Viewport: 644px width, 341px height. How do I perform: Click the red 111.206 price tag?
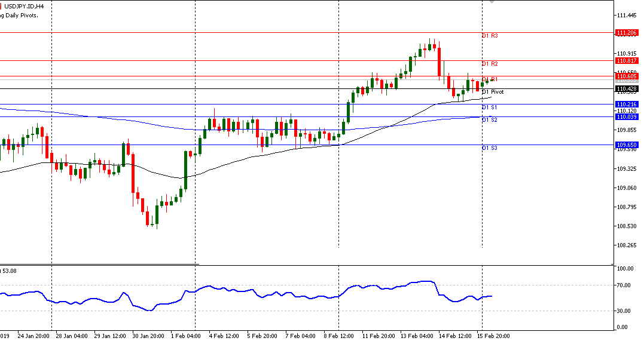[626, 33]
